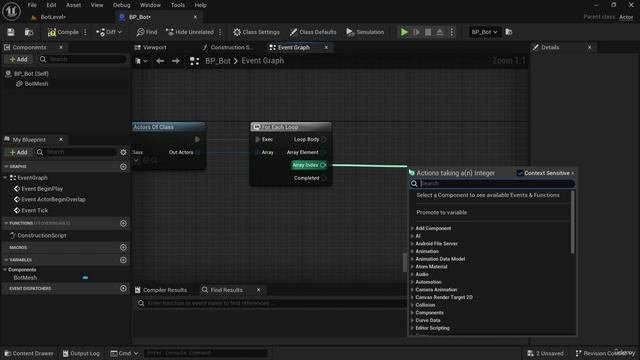Click the Loop Body exec output pin
Image resolution: width=640 pixels, height=360 pixels.
pos(324,139)
